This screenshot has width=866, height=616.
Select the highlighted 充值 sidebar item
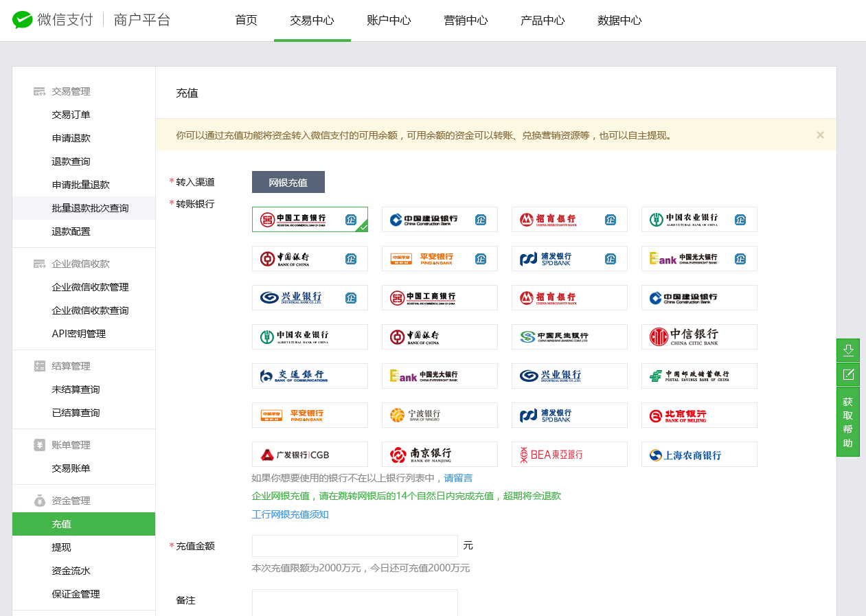coord(84,524)
